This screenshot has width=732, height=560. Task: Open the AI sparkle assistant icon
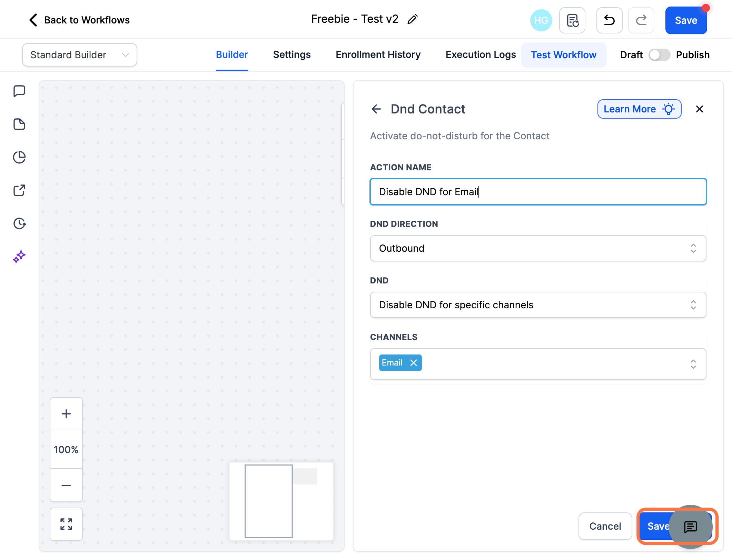click(19, 257)
